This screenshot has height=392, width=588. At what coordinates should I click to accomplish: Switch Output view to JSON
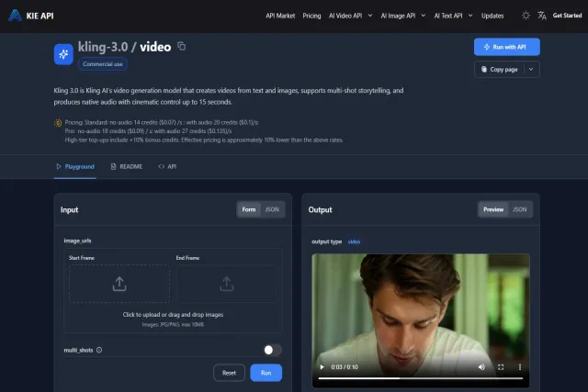click(x=519, y=209)
